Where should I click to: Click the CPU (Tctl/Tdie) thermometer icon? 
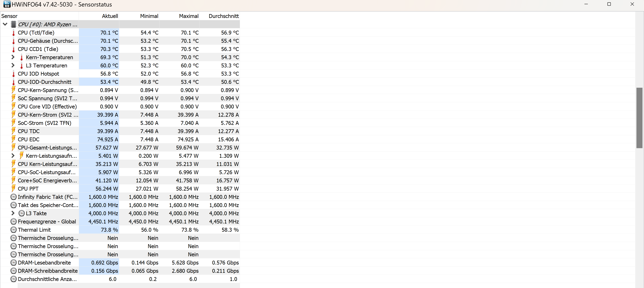coord(13,33)
